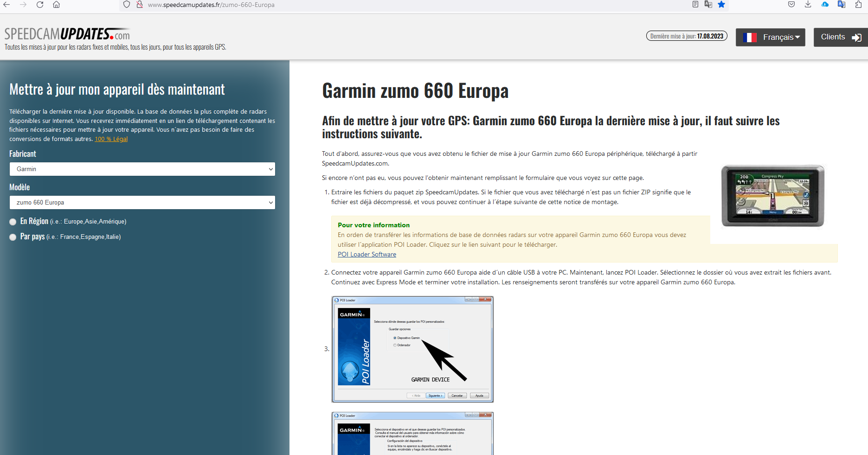Open the site security lock icon
868x455 pixels.
(139, 5)
